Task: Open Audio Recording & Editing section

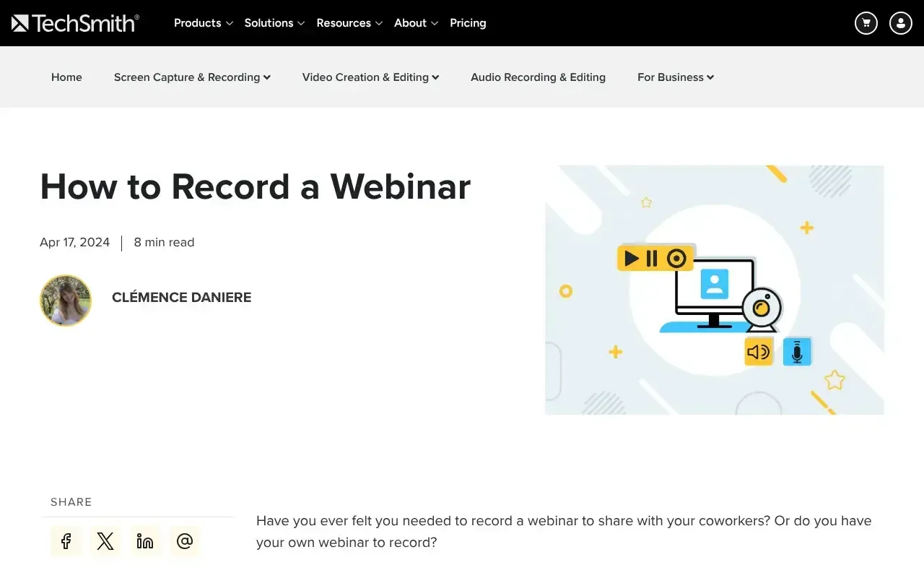Action: [538, 77]
